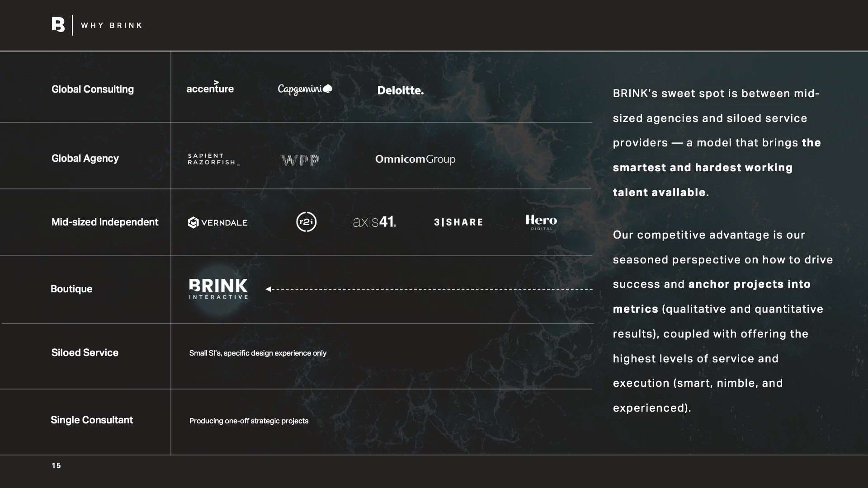The height and width of the screenshot is (488, 868).
Task: Select the r2i circular logo
Action: [306, 222]
